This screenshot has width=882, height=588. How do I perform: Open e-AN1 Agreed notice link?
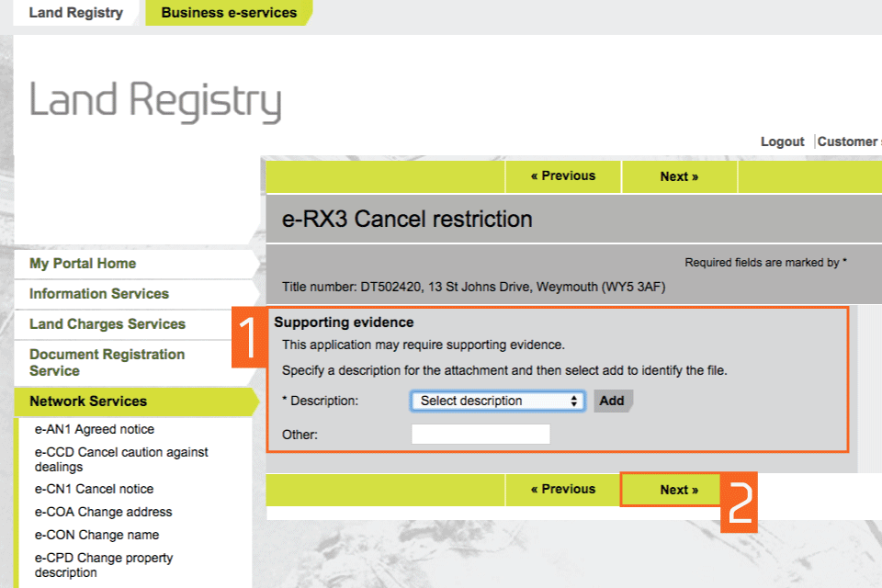click(x=95, y=429)
